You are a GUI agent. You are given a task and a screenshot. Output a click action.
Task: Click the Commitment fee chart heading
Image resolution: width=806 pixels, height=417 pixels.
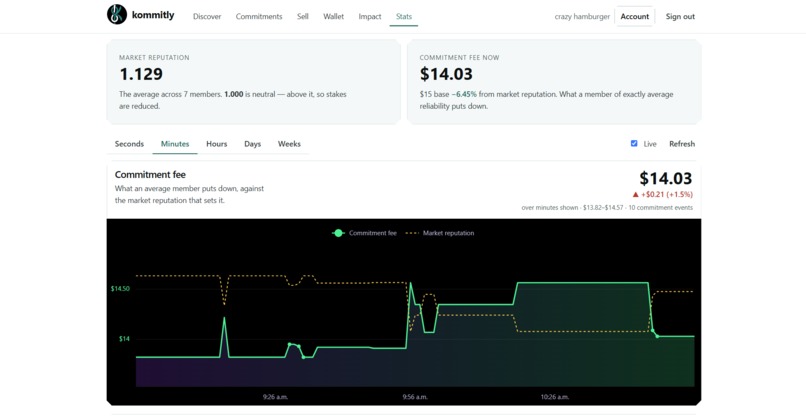coord(150,175)
